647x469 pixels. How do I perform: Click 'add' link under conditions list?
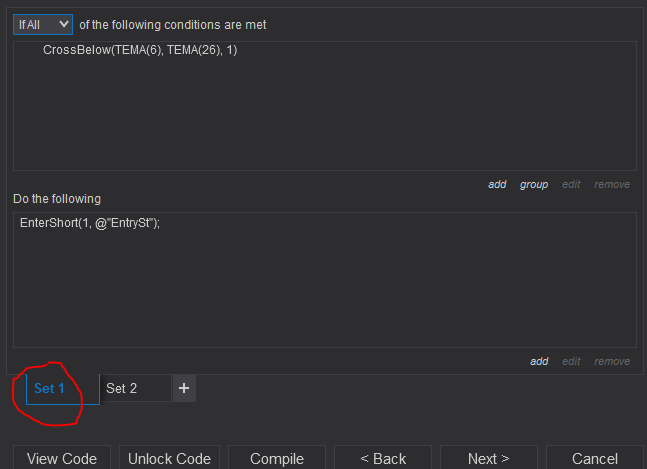pos(497,184)
